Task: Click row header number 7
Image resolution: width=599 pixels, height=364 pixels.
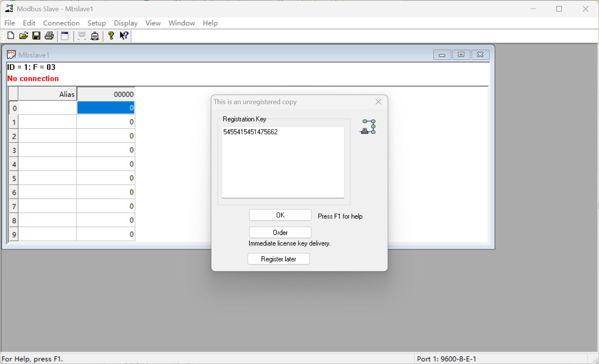Action: pyautogui.click(x=14, y=206)
